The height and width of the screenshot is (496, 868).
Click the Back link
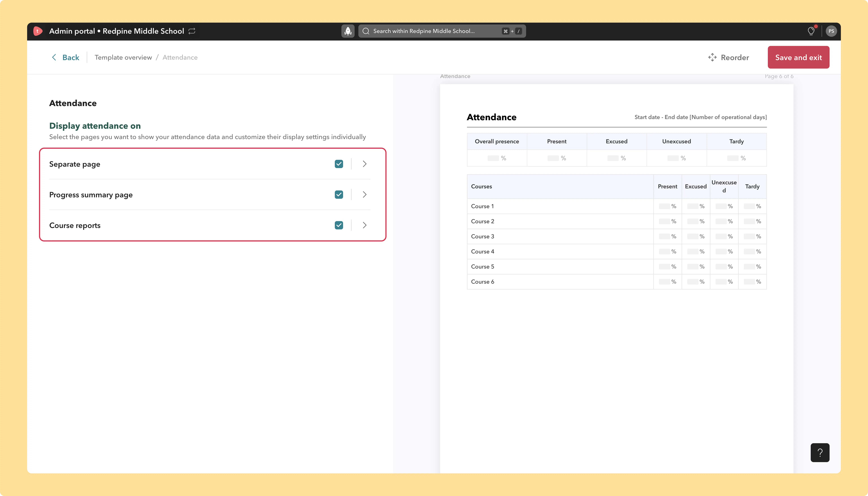71,57
